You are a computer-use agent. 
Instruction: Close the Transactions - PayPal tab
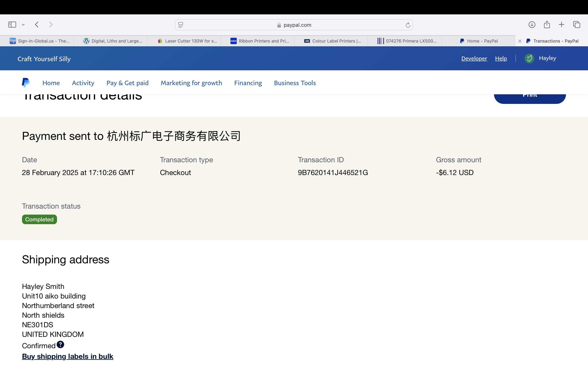520,41
